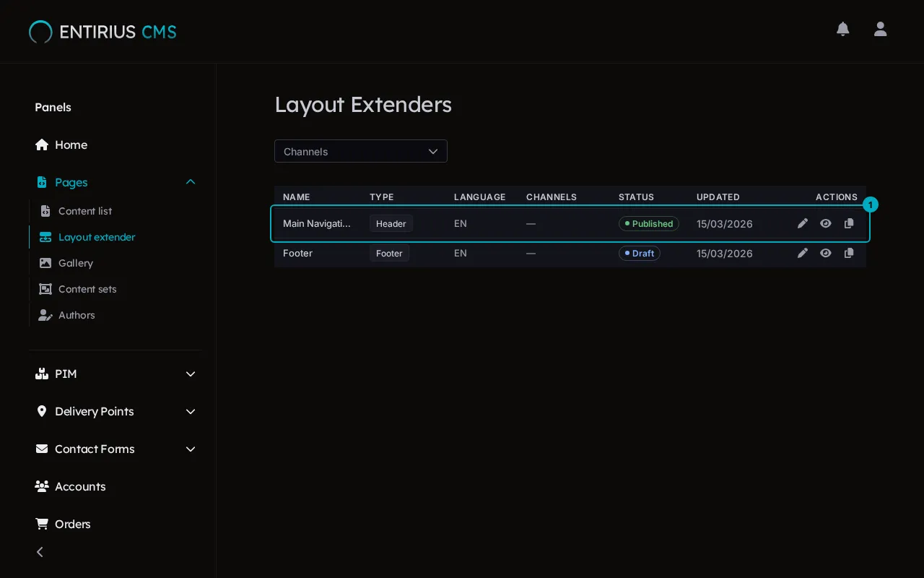Open the user account icon

click(880, 29)
